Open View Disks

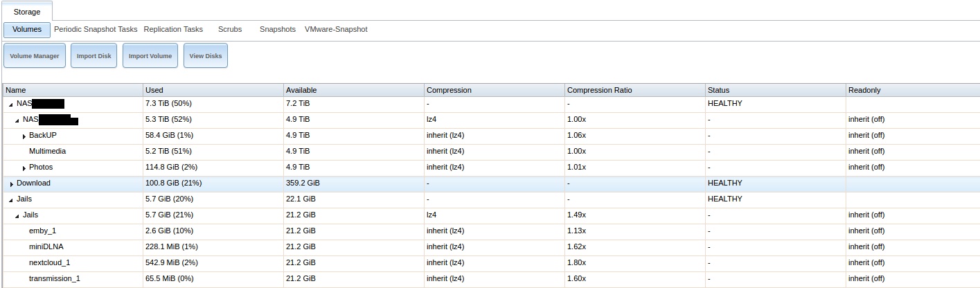(x=206, y=56)
